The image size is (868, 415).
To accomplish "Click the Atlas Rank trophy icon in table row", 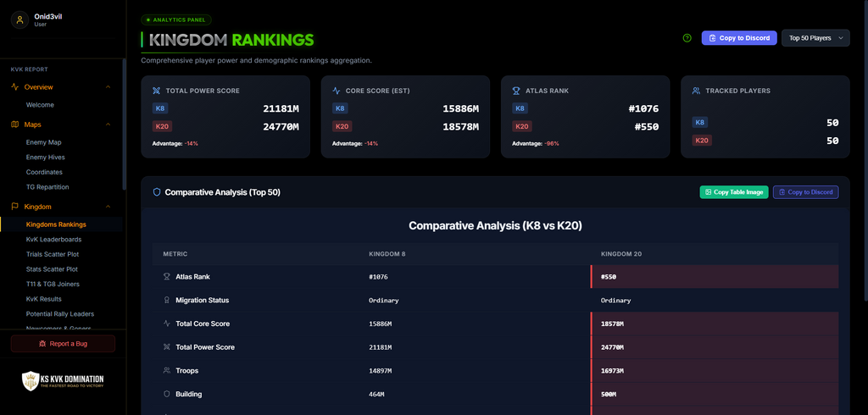I will click(x=167, y=277).
